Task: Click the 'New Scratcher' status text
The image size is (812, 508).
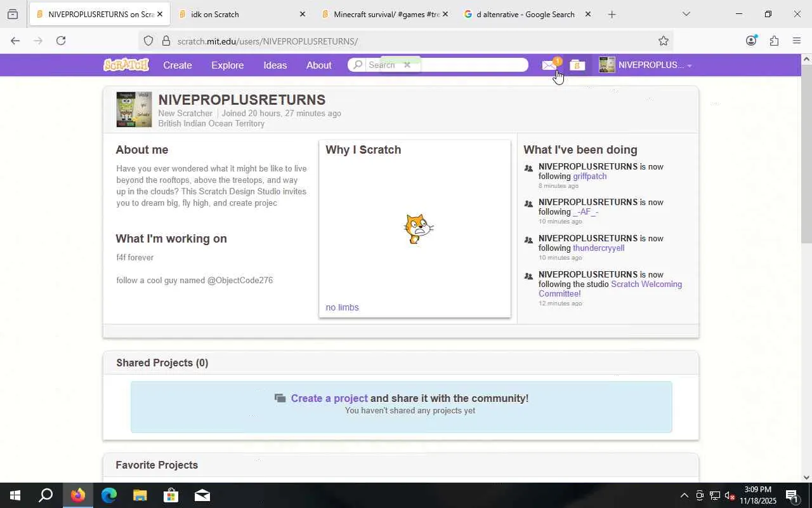Action: pos(185,113)
